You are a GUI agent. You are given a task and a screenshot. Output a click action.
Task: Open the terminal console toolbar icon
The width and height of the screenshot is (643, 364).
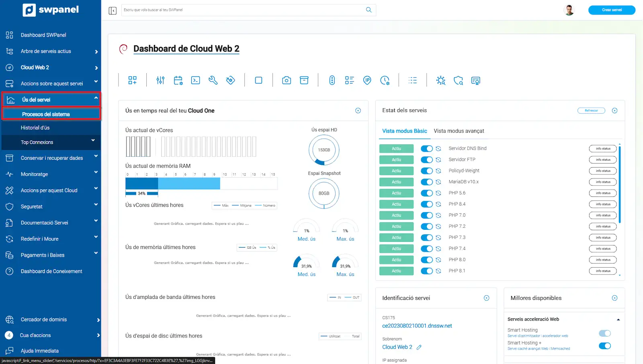[195, 80]
